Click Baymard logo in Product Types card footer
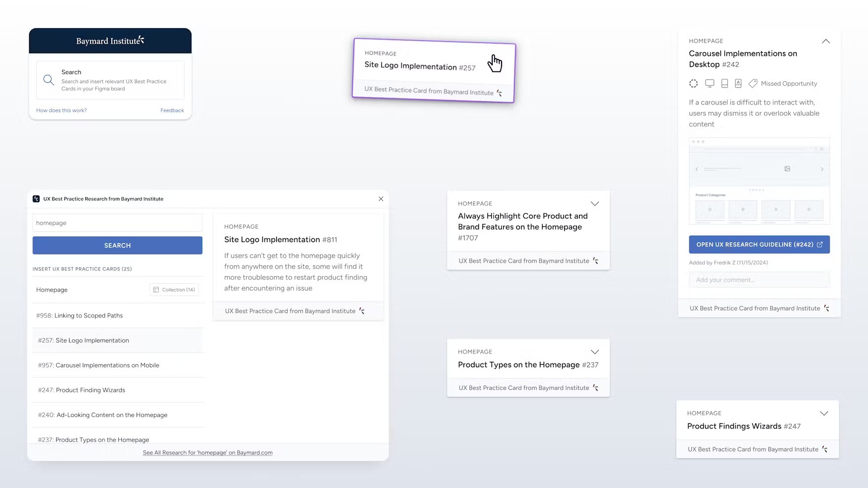 (596, 388)
